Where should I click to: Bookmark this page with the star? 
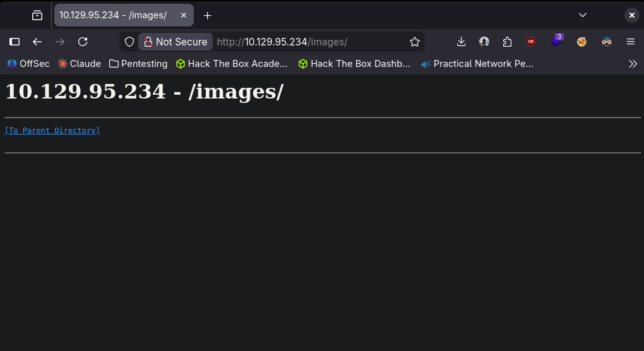point(414,42)
